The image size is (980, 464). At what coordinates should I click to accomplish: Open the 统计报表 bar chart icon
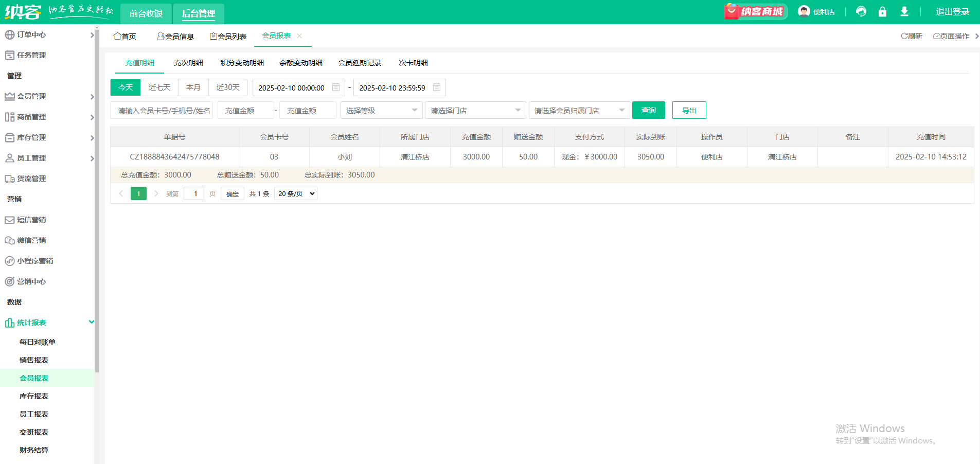coord(9,323)
